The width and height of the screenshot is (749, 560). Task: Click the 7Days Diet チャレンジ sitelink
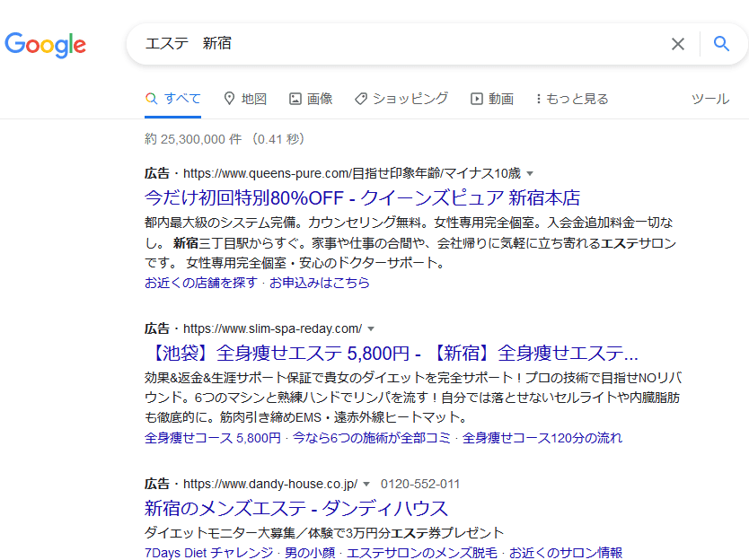pyautogui.click(x=208, y=553)
